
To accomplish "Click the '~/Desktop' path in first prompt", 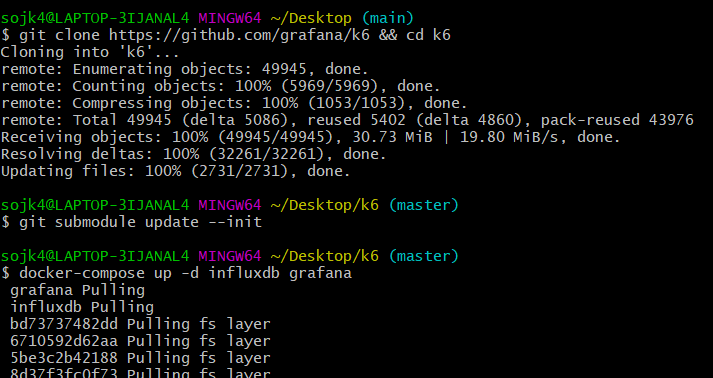I will click(x=311, y=18).
